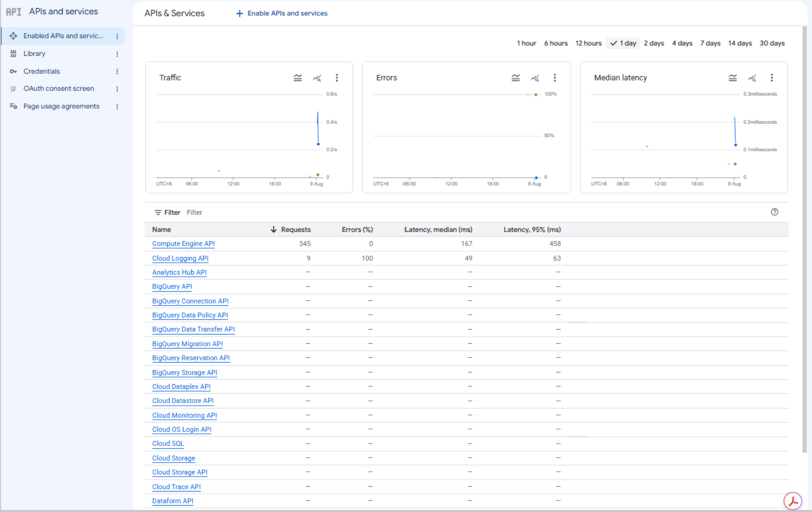Open the Dataform API link
The height and width of the screenshot is (512, 812).
[173, 501]
